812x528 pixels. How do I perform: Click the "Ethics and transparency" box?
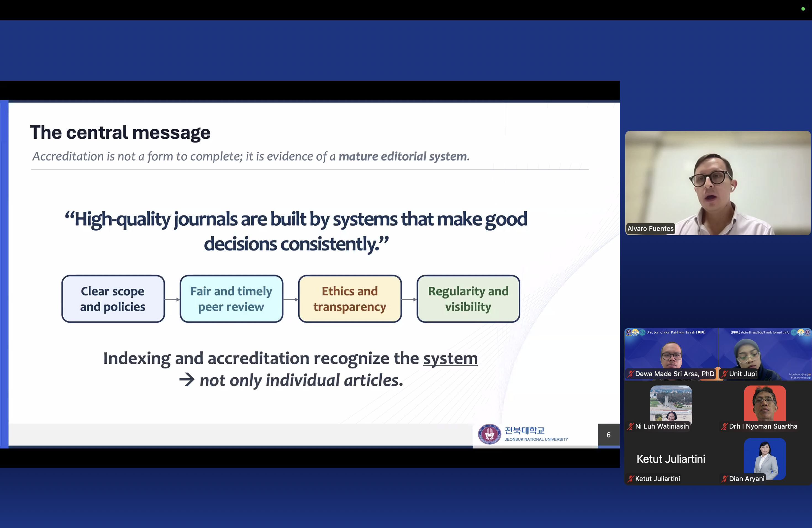click(x=350, y=299)
